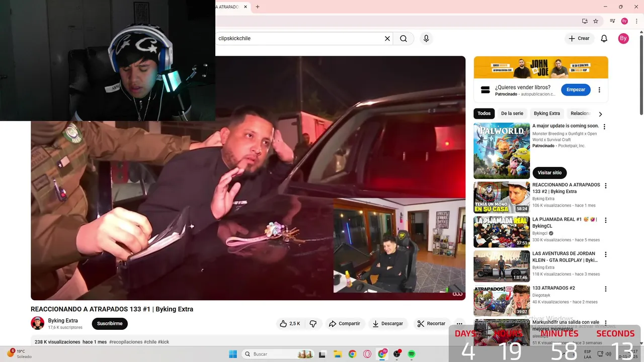644x362 pixels.
Task: Click the Suscribirme button
Action: click(110, 324)
